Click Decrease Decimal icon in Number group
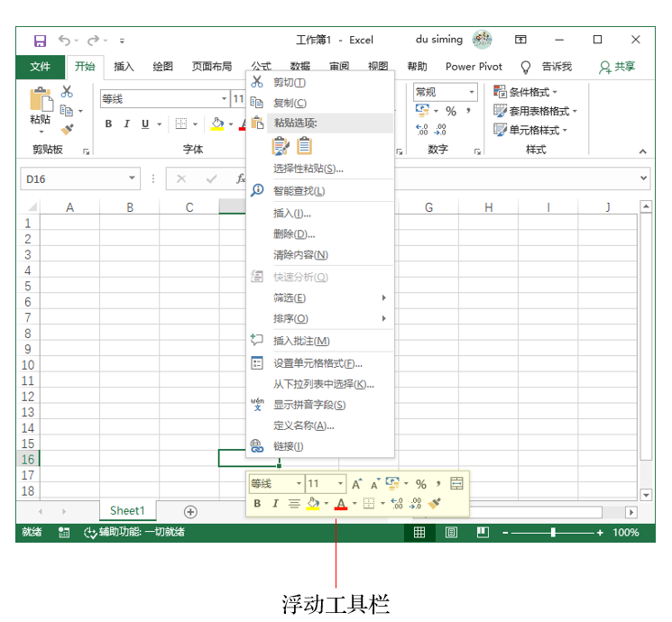The width and height of the screenshot is (672, 622). tap(440, 129)
